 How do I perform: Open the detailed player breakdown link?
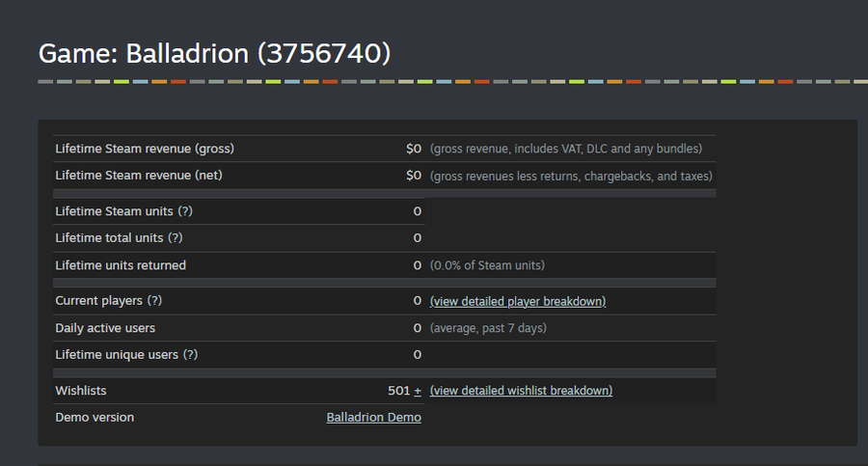coord(518,301)
